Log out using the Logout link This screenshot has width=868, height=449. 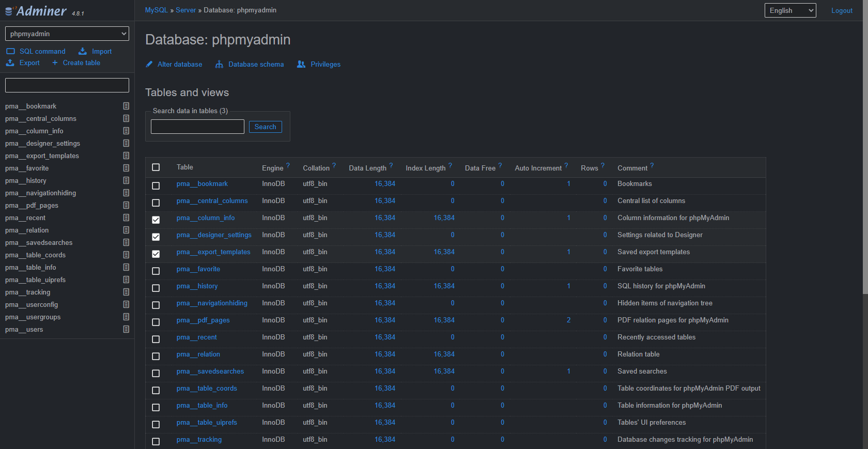pyautogui.click(x=842, y=10)
